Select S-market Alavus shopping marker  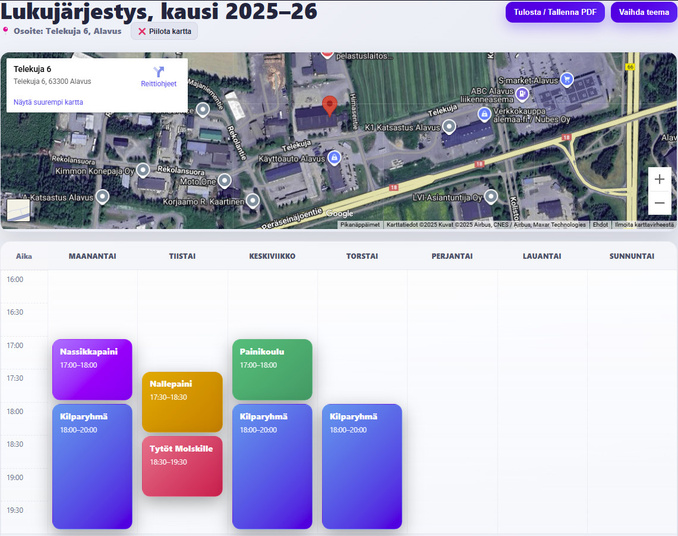pyautogui.click(x=566, y=79)
